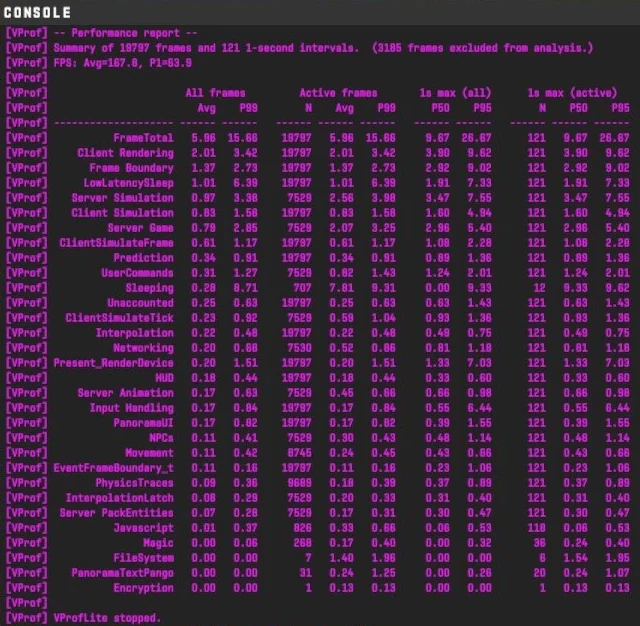Viewport: 640px width, 626px height.
Task: Select the LowLatencySleep row label
Action: 129,183
